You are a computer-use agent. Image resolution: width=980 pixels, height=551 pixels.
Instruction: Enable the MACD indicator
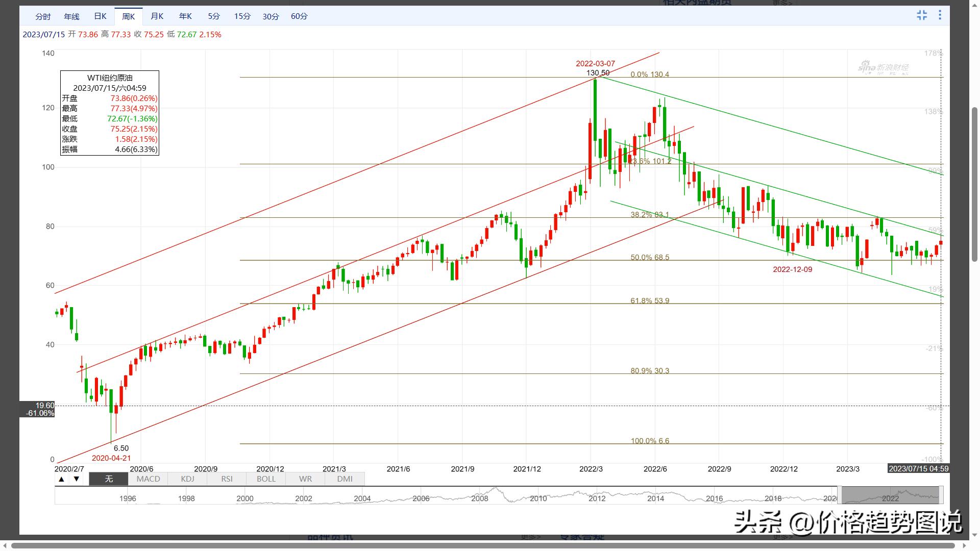tap(148, 479)
